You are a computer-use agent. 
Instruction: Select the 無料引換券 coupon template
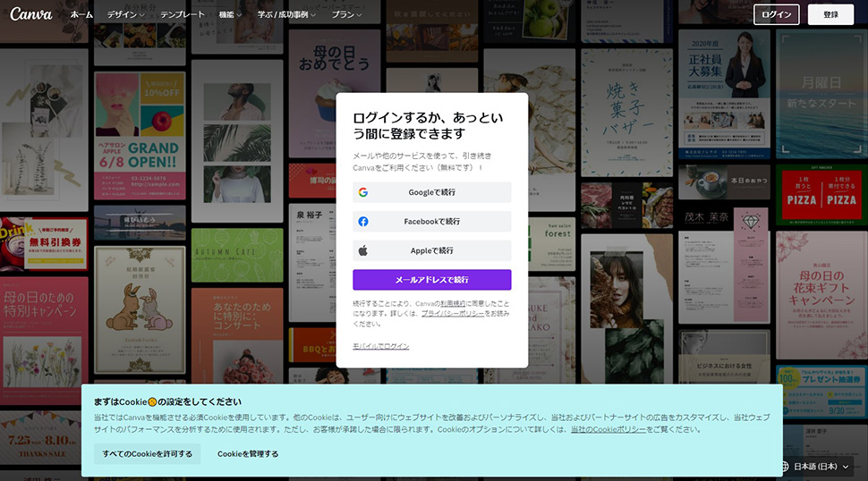44,244
